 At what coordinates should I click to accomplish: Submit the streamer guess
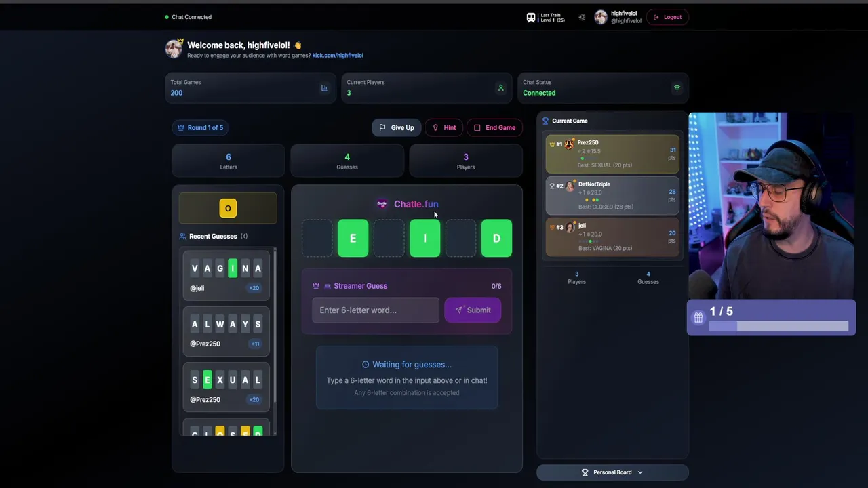coord(473,310)
